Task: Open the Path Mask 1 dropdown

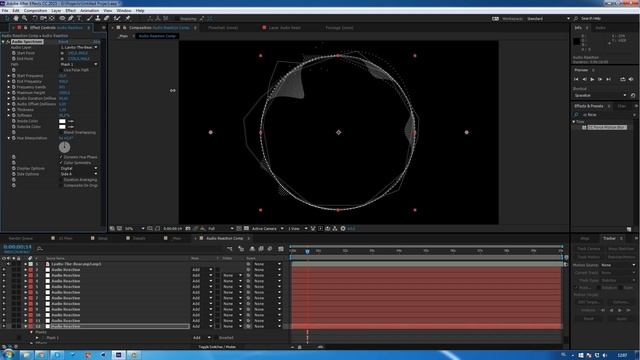Action: tap(79, 64)
